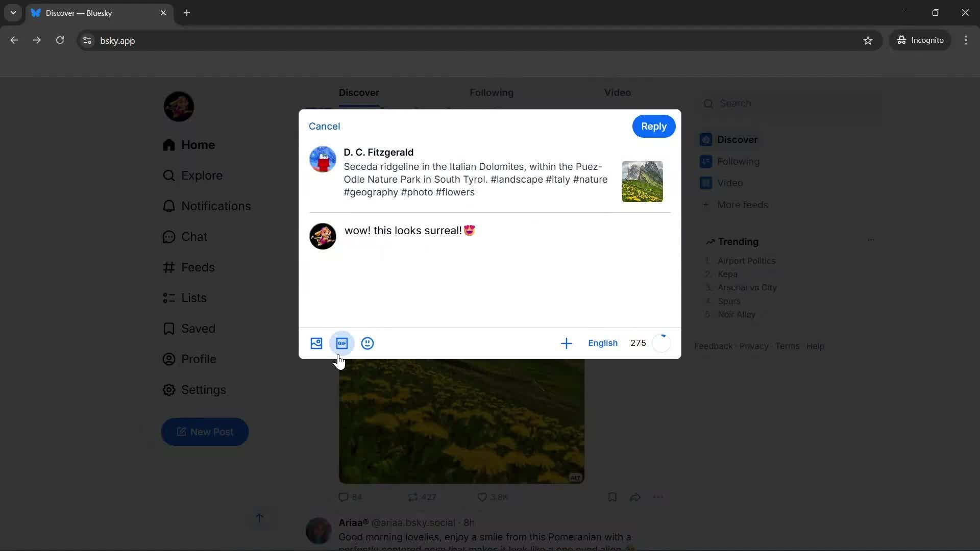The height and width of the screenshot is (551, 980).
Task: Open browser site settings icon in address bar
Action: (x=87, y=40)
